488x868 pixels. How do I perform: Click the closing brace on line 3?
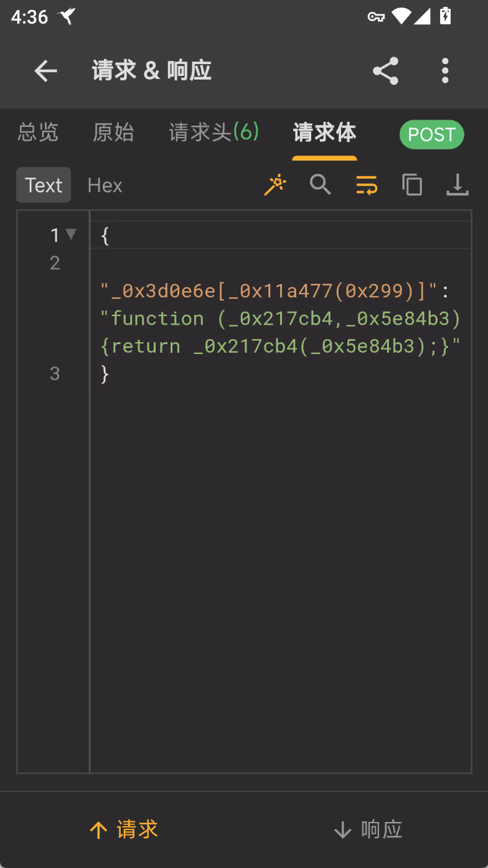tap(105, 373)
